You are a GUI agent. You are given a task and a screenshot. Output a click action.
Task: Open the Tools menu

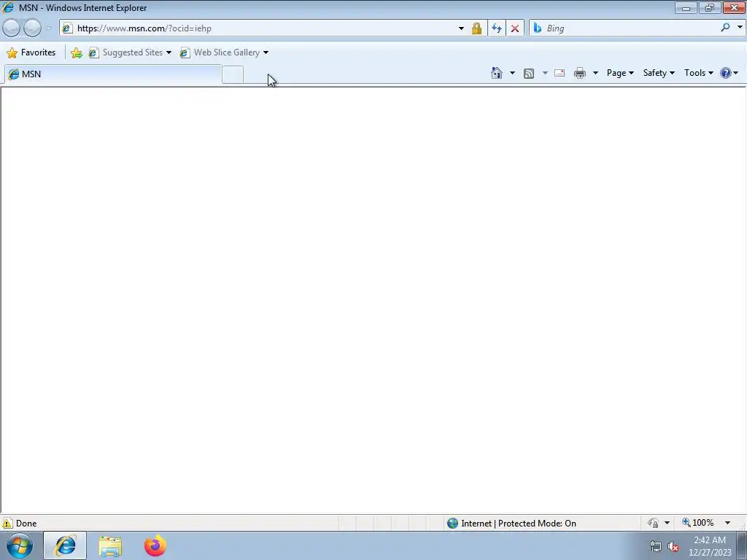point(698,73)
